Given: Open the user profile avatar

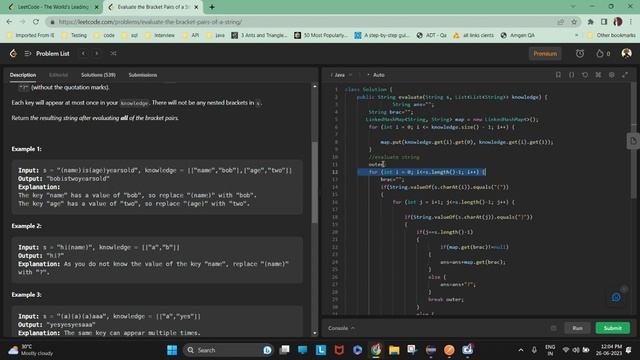Looking at the screenshot, I should coord(626,53).
